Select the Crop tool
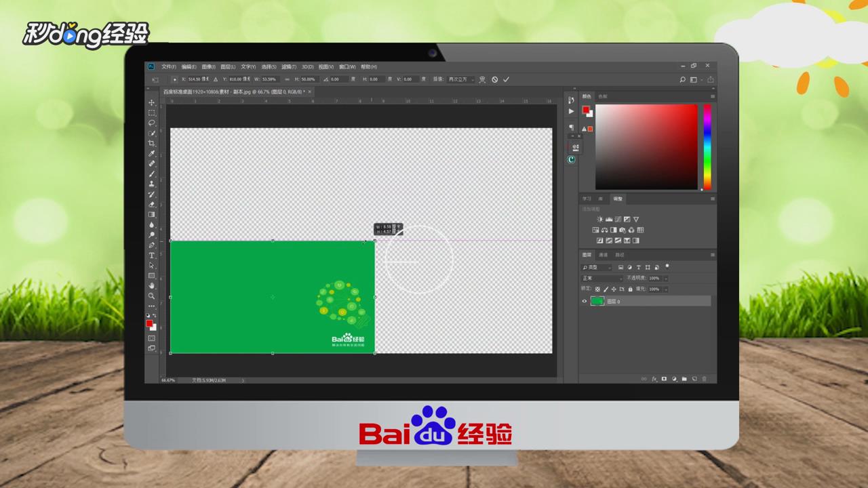Screen dimensions: 868x488 (152, 144)
